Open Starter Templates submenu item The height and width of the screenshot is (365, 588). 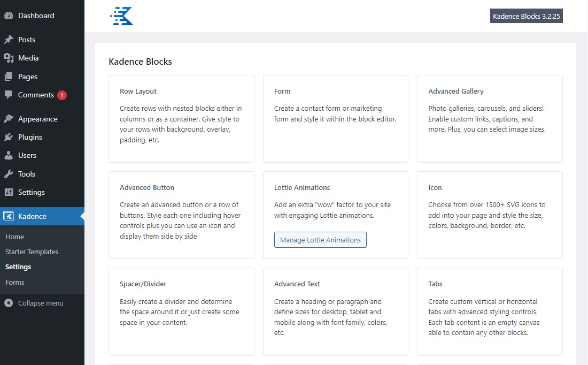[x=32, y=252]
